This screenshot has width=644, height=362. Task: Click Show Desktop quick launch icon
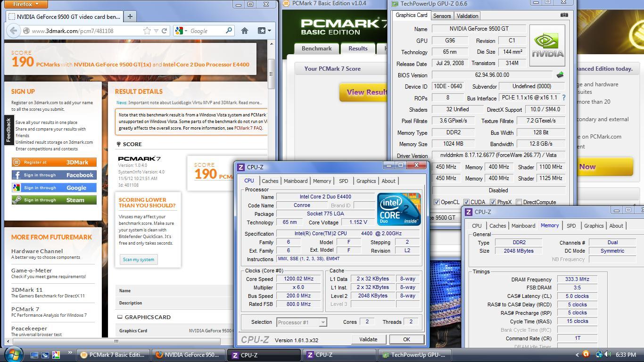pos(34,355)
